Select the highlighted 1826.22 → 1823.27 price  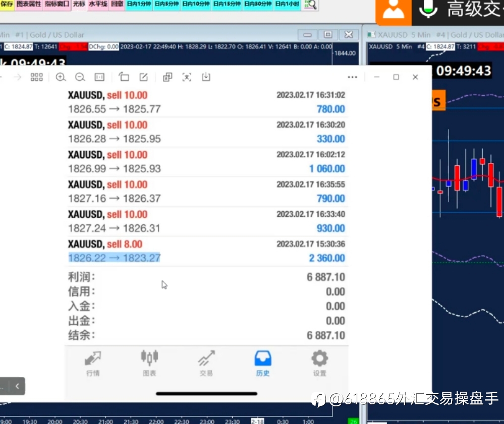114,258
